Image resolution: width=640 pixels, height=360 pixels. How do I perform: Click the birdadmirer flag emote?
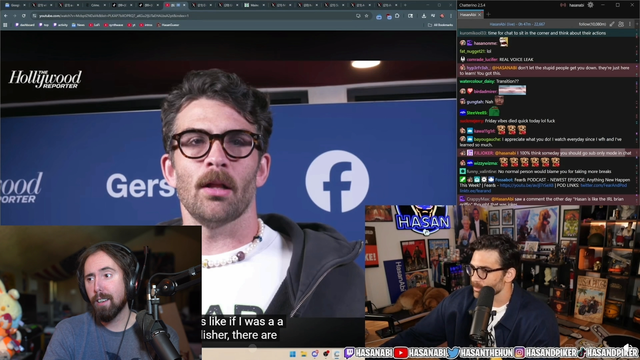coord(512,90)
